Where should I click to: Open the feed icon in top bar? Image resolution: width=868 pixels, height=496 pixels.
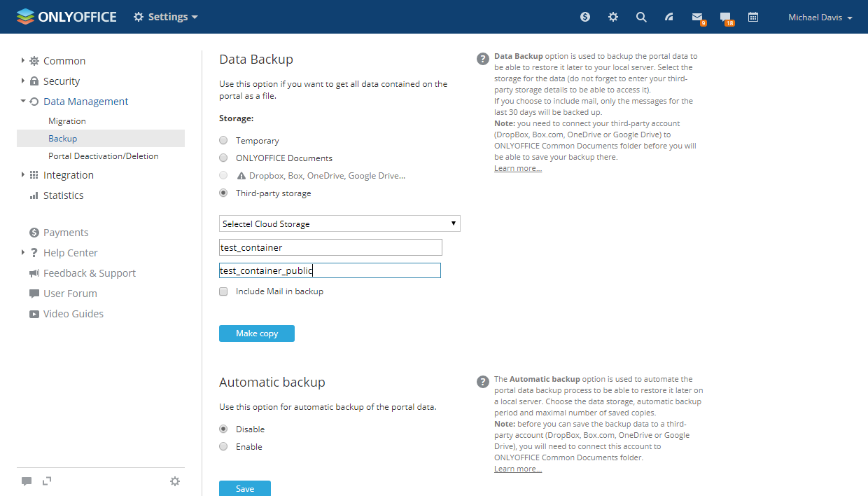669,17
